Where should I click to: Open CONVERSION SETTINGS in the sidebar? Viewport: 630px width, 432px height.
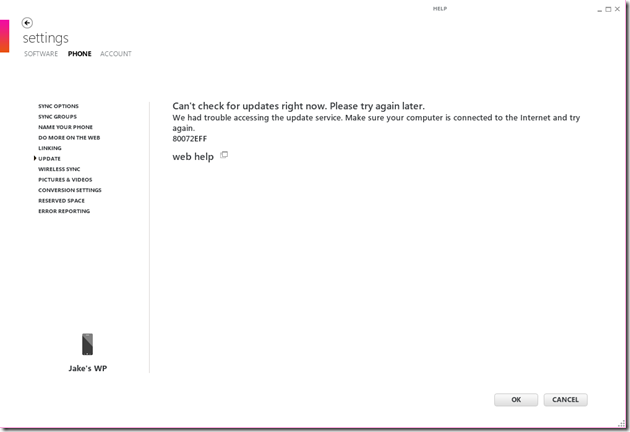[70, 190]
